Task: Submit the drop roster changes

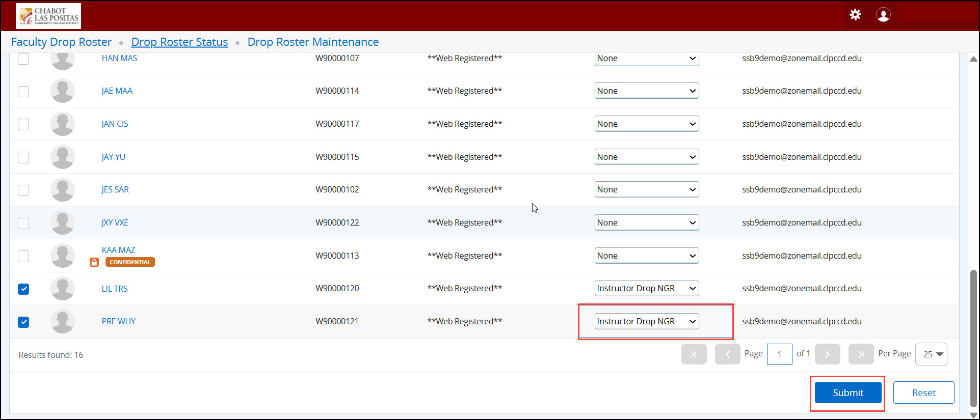Action: (847, 393)
